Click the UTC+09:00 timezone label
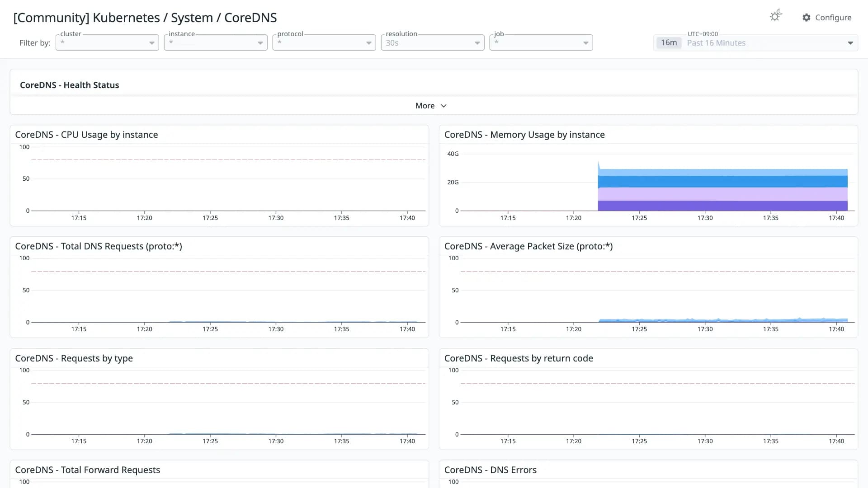This screenshot has width=868, height=488. pyautogui.click(x=703, y=34)
